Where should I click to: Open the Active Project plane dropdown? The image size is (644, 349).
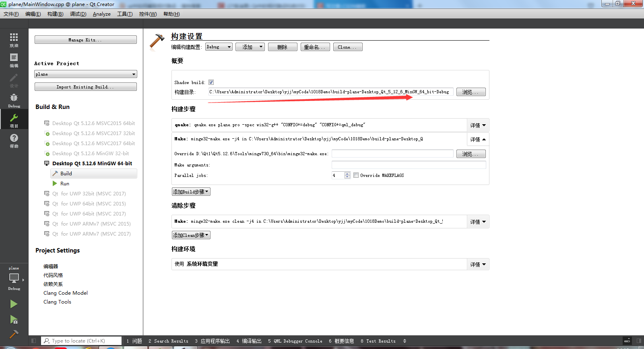coord(86,74)
